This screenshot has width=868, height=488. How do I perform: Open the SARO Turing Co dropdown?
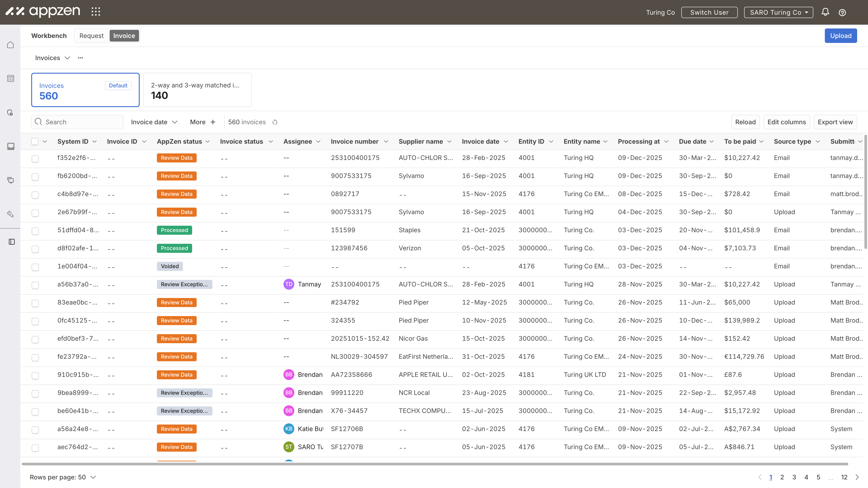click(778, 12)
